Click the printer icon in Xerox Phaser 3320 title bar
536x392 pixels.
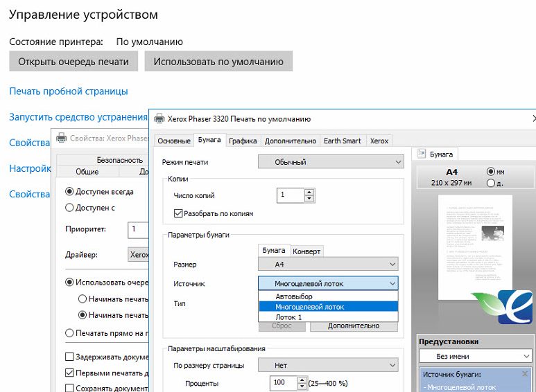click(159, 119)
